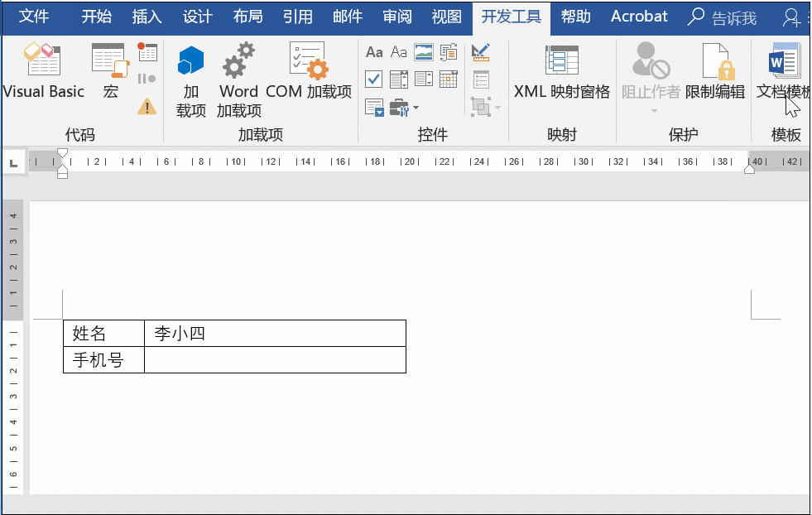Expand the Legacy Tools dropdown arrow
812x515 pixels.
tap(415, 108)
